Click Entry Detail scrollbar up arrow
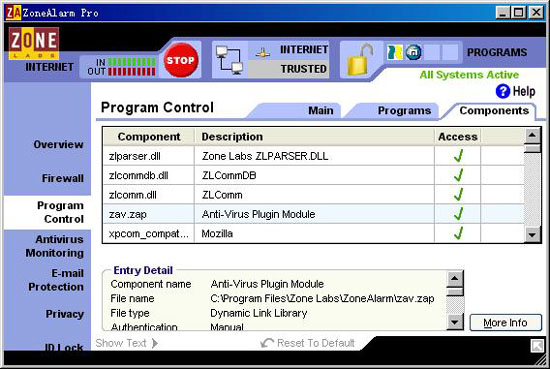 tap(455, 279)
